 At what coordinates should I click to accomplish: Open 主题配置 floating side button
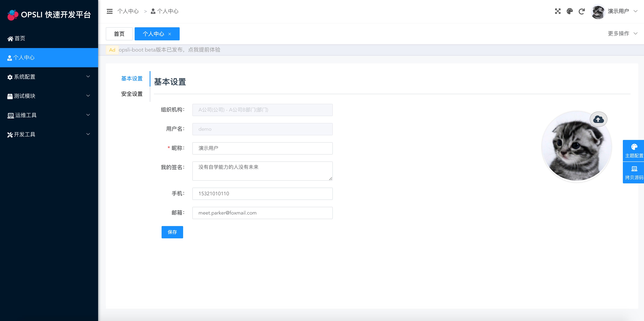[634, 151]
